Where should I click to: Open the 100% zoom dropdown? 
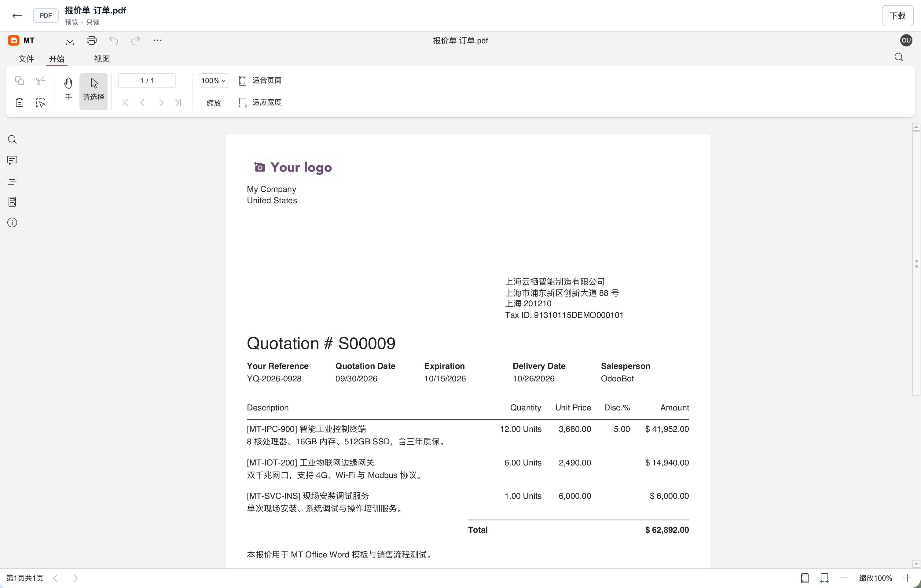[x=214, y=80]
